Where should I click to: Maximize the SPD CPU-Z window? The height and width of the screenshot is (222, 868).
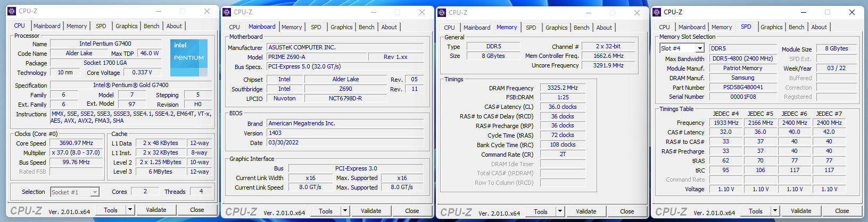click(828, 12)
